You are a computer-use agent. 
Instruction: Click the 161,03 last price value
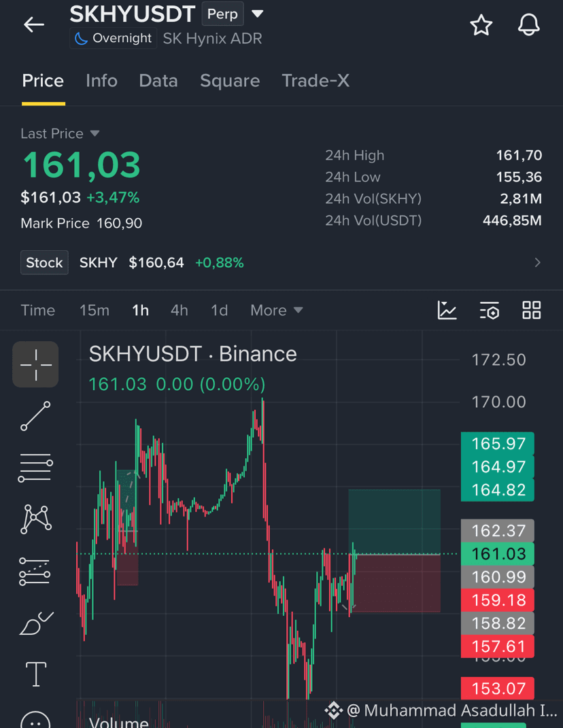pos(82,165)
